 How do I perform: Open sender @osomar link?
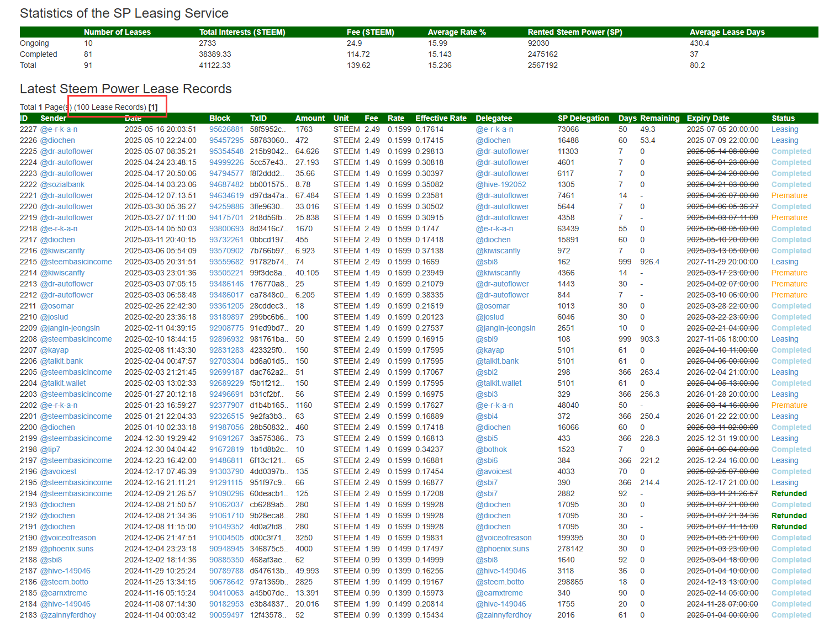(57, 306)
